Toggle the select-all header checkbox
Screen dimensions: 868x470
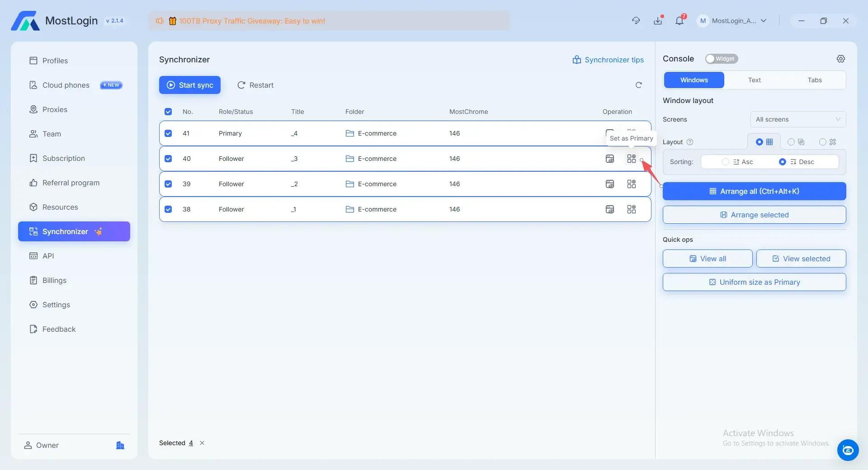pyautogui.click(x=168, y=112)
